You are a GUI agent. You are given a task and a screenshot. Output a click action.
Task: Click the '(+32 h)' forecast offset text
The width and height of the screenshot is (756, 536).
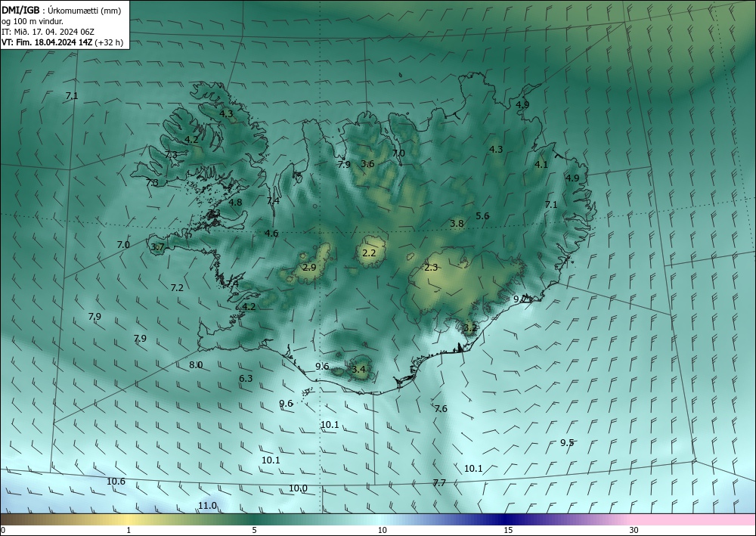tap(110, 42)
